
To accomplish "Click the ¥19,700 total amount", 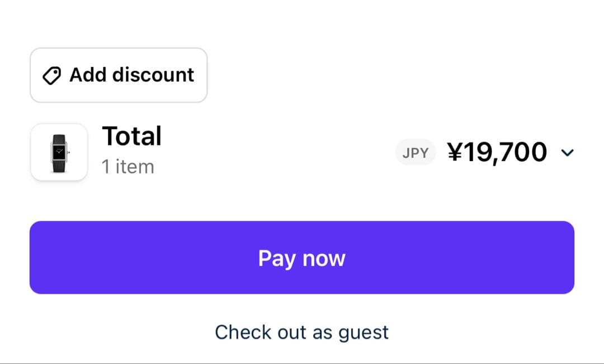I will (497, 152).
